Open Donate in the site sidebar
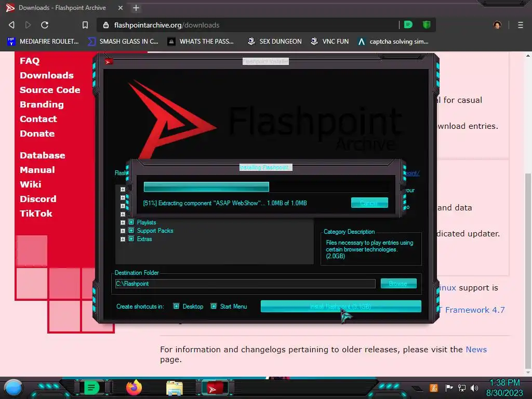 tap(37, 134)
